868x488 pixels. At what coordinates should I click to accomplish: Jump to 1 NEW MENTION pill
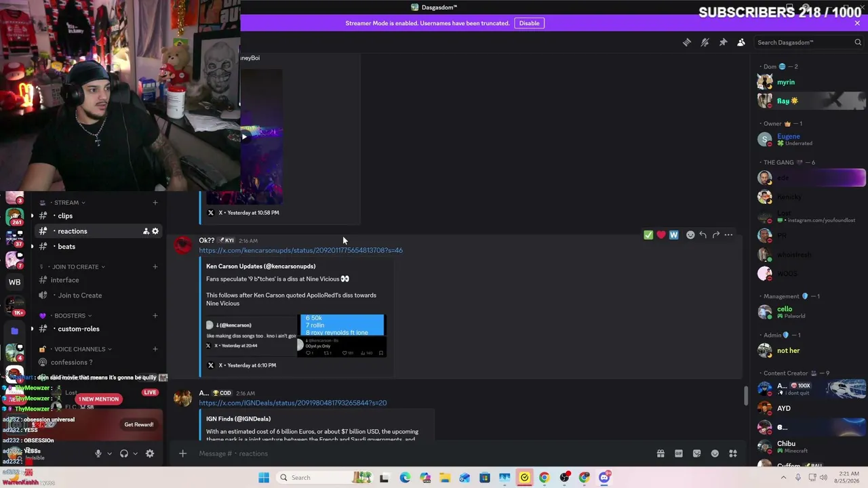pyautogui.click(x=98, y=399)
